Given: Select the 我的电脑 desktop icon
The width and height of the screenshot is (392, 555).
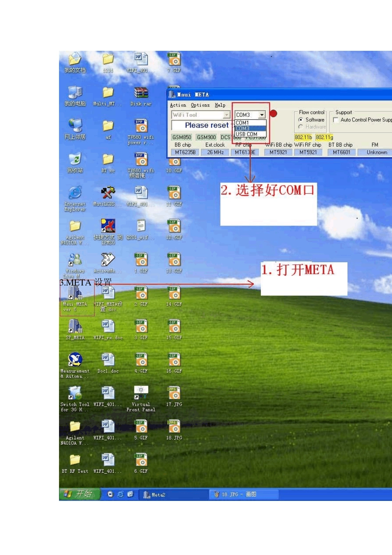Looking at the screenshot, I should click(x=75, y=96).
